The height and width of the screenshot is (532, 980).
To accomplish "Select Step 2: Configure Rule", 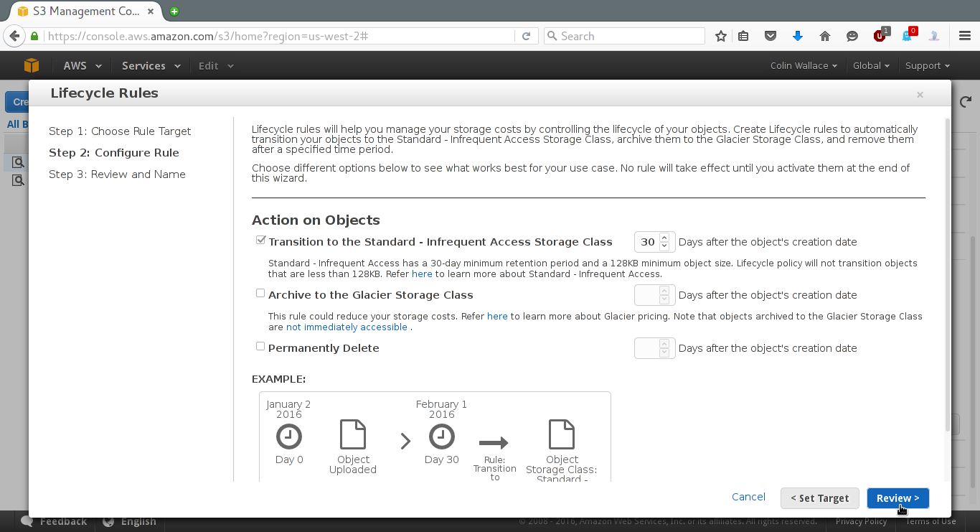I will pos(114,153).
